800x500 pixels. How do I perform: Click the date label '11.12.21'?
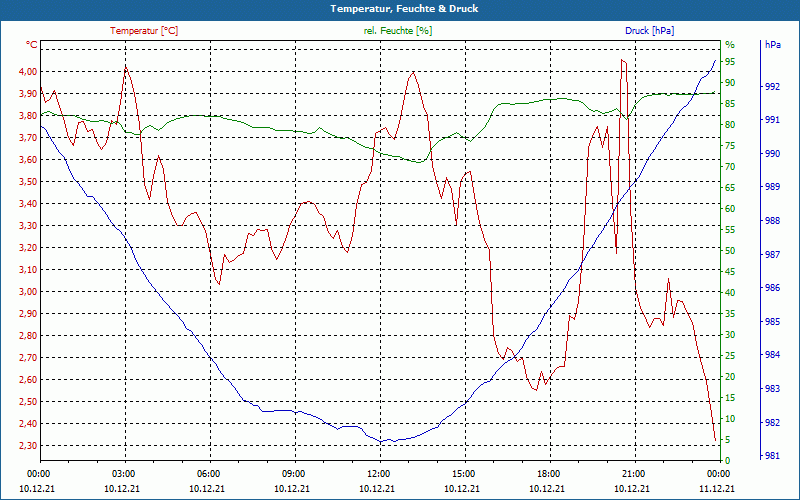click(x=717, y=488)
